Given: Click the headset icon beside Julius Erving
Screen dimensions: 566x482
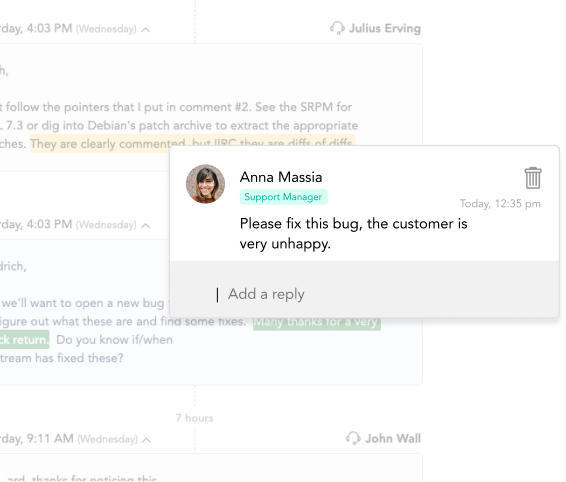Looking at the screenshot, I should [x=337, y=28].
